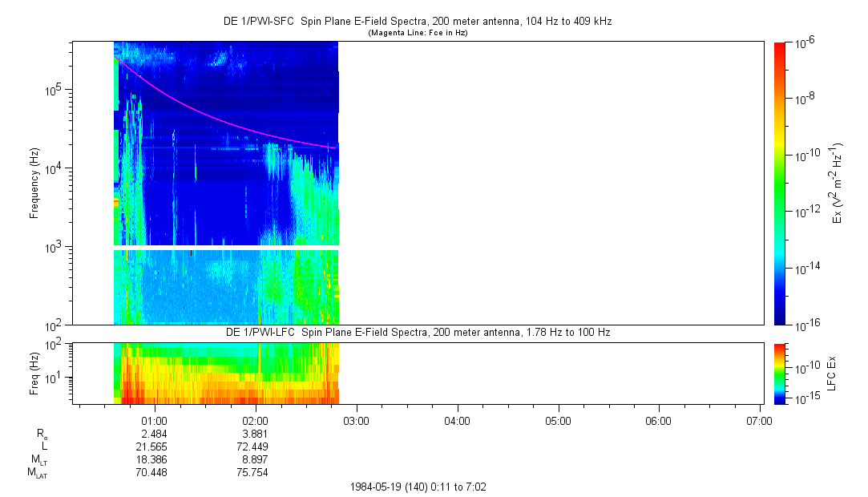The image size is (868, 497).
Task: Click the 10^-6 colorbar tick label
Action: click(x=805, y=44)
